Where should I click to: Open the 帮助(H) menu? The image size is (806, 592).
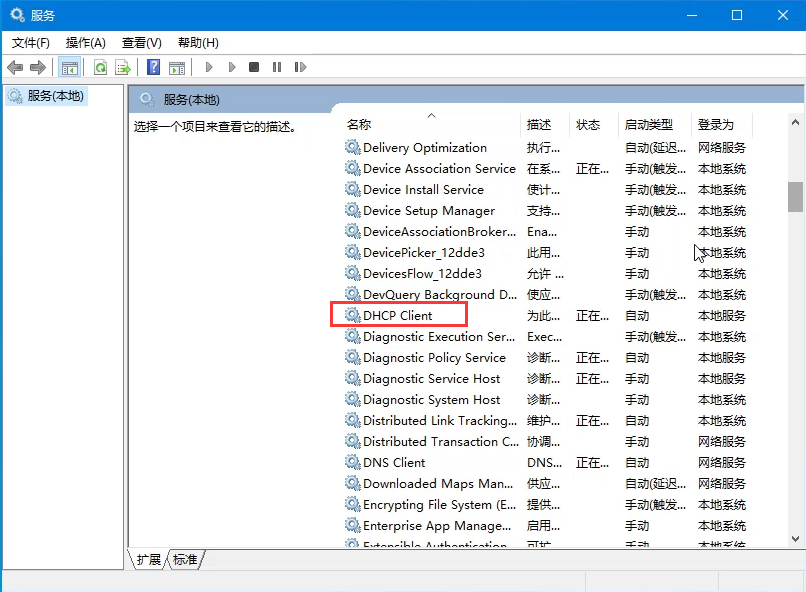coord(198,43)
